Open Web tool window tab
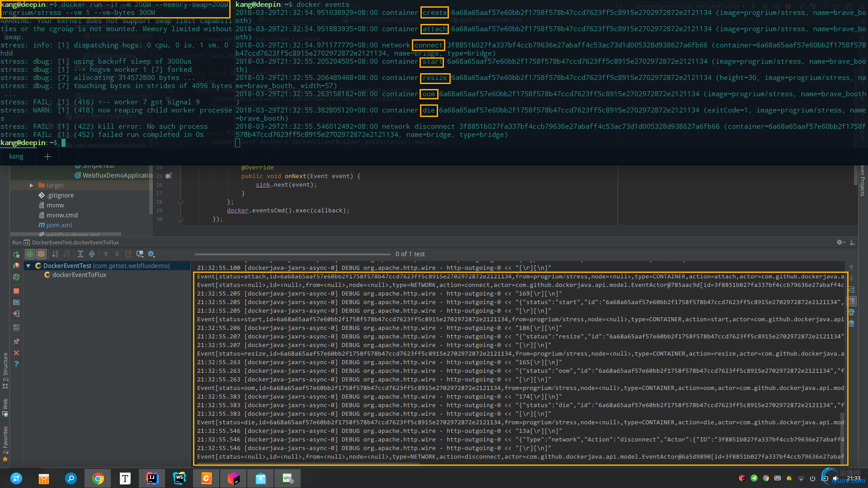The width and height of the screenshot is (868, 488). (5, 408)
